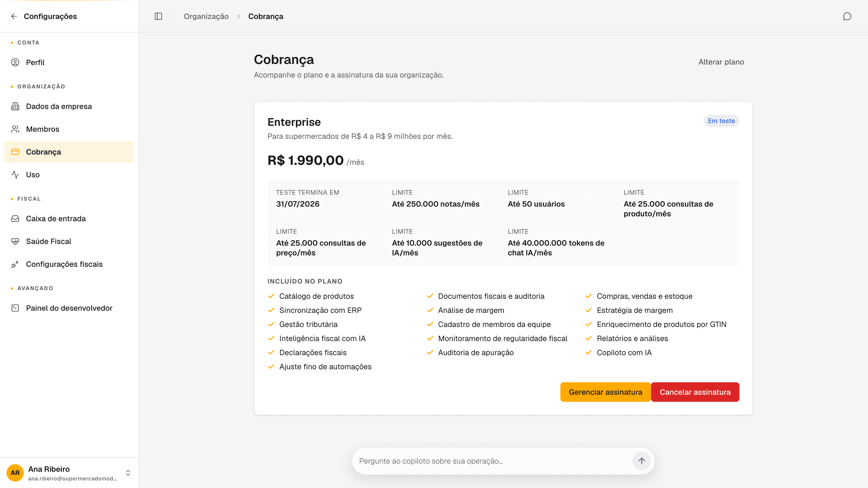Click Até 50 usuários limit
The width and height of the screenshot is (868, 488).
click(x=536, y=204)
